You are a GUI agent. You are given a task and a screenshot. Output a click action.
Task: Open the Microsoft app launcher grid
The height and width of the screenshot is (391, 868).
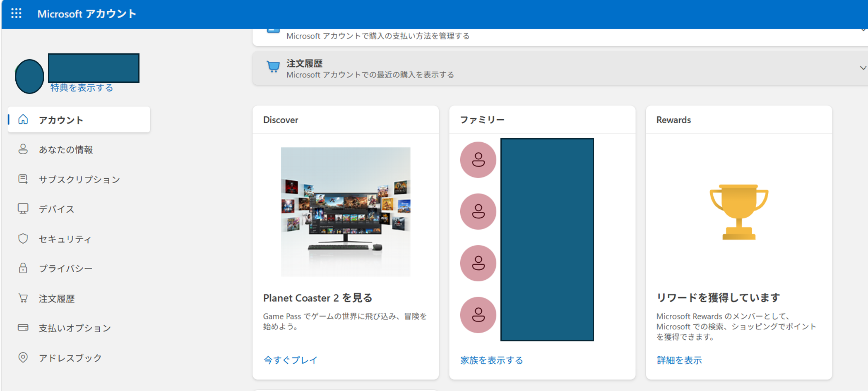pos(16,14)
